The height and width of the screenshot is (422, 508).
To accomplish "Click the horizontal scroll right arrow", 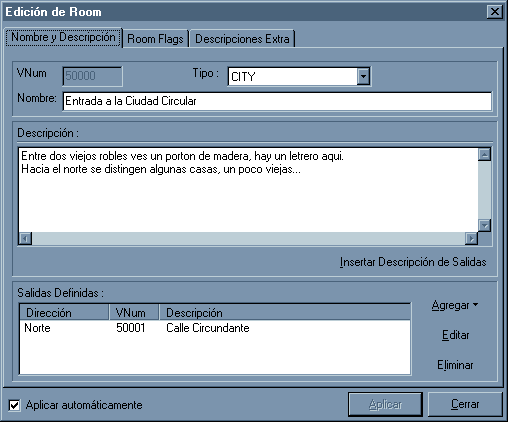I will 471,238.
